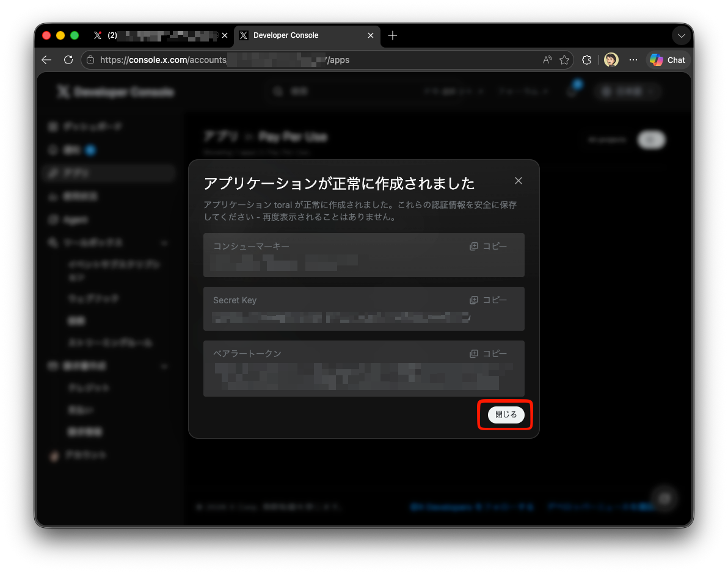
Task: Click the X Developer Console logo
Action: 115,92
